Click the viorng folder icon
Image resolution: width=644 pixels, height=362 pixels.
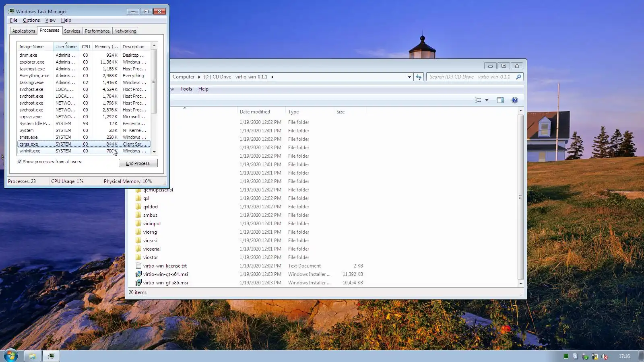tap(138, 232)
